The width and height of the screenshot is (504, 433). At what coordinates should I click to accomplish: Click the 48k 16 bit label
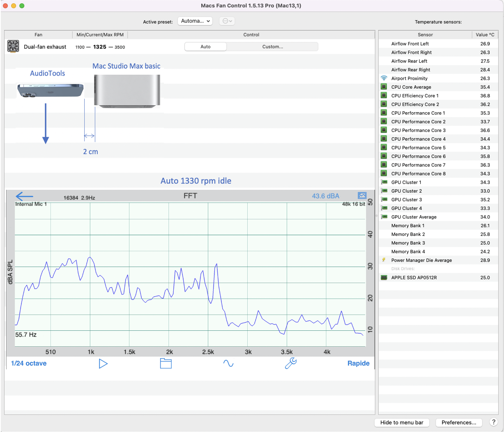(x=354, y=204)
